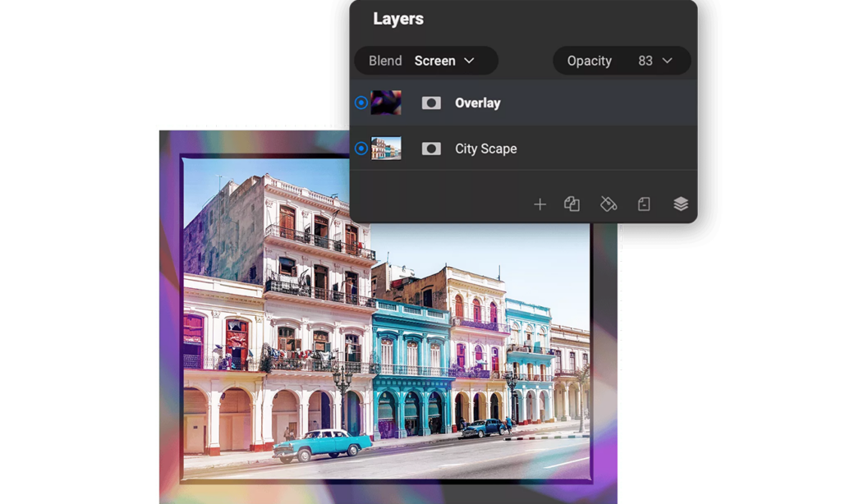
Task: Click the duplicate layer icon
Action: [x=572, y=204]
